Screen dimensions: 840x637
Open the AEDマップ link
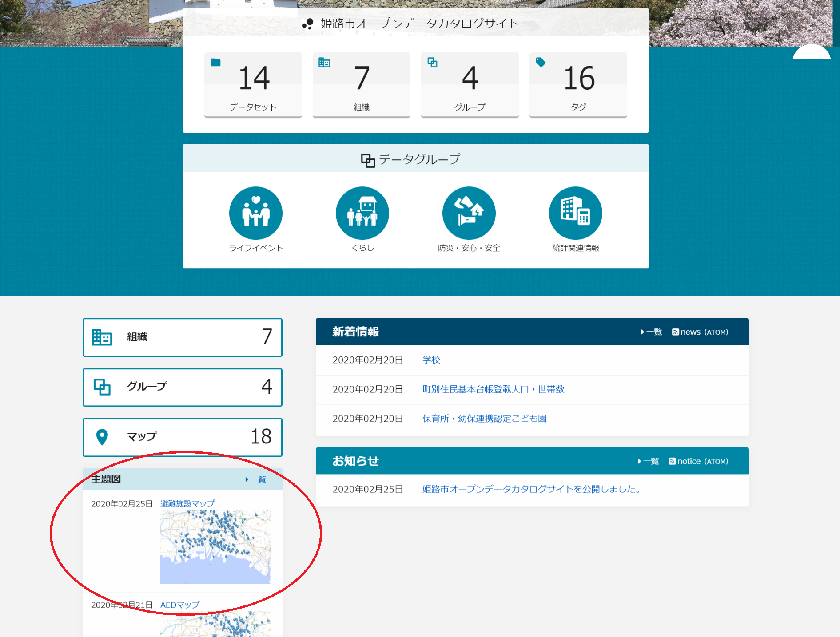pos(180,605)
